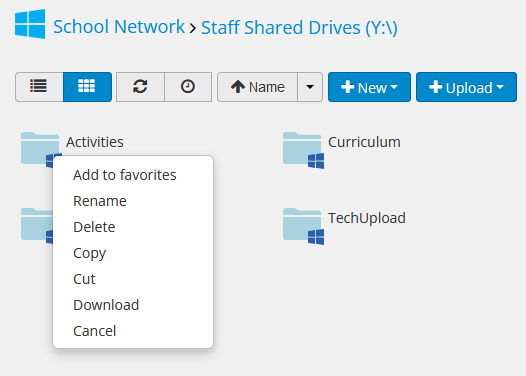Click the Curriculum folder name
This screenshot has width=526, height=376.
(364, 142)
